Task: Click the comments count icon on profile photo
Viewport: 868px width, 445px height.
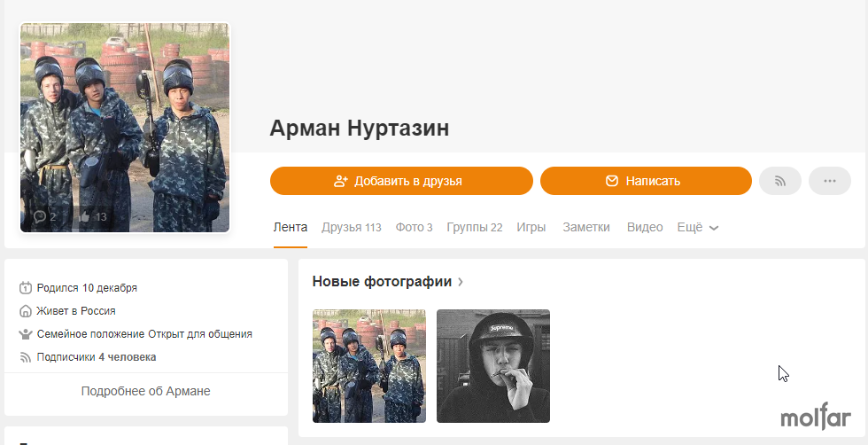Action: click(x=40, y=216)
